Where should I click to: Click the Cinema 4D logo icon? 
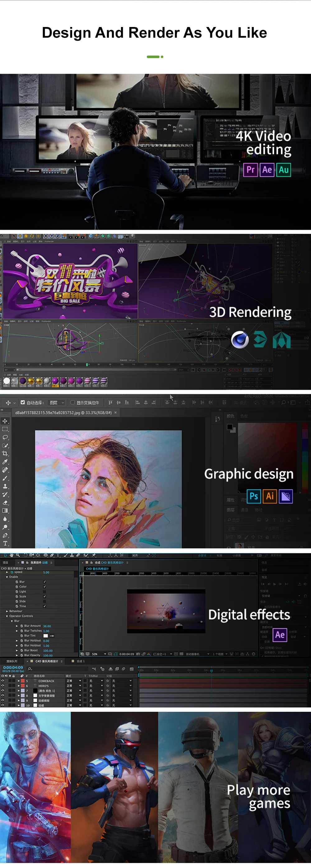240,340
